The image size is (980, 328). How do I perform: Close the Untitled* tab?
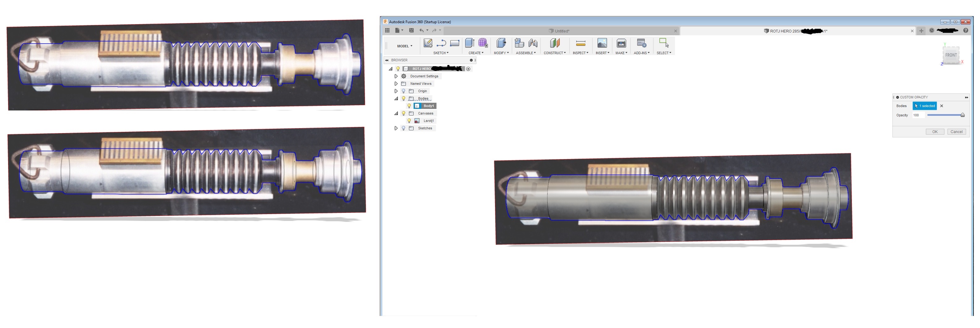[676, 31]
